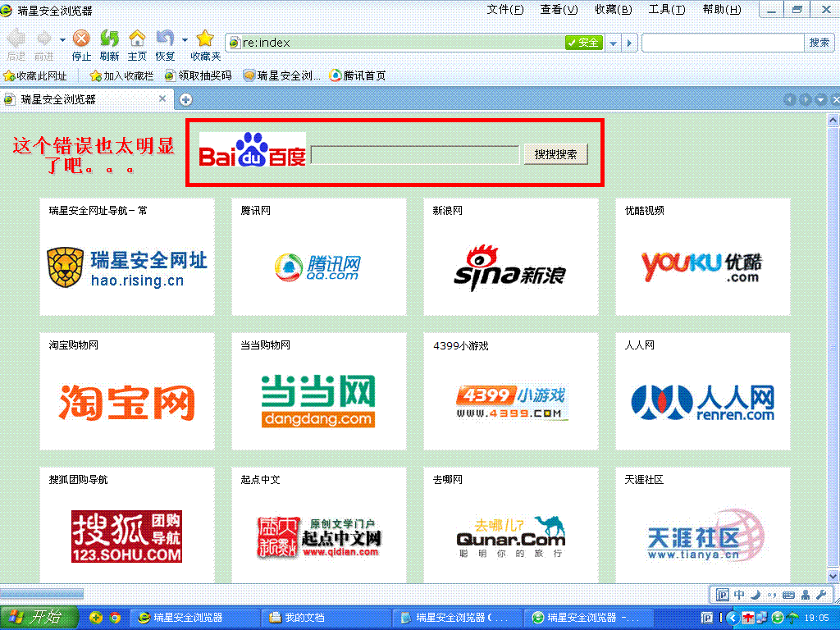Open the 腾讯首页 bookmark
The height and width of the screenshot is (630, 840).
point(358,76)
